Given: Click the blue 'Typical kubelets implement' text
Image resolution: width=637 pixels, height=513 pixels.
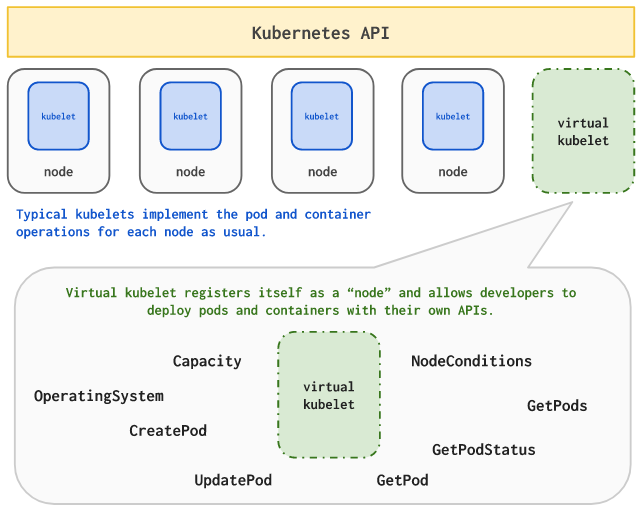Looking at the screenshot, I should 193,223.
